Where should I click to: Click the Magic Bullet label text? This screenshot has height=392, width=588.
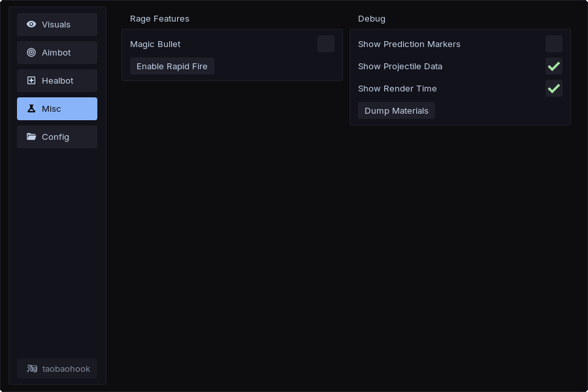(x=155, y=44)
